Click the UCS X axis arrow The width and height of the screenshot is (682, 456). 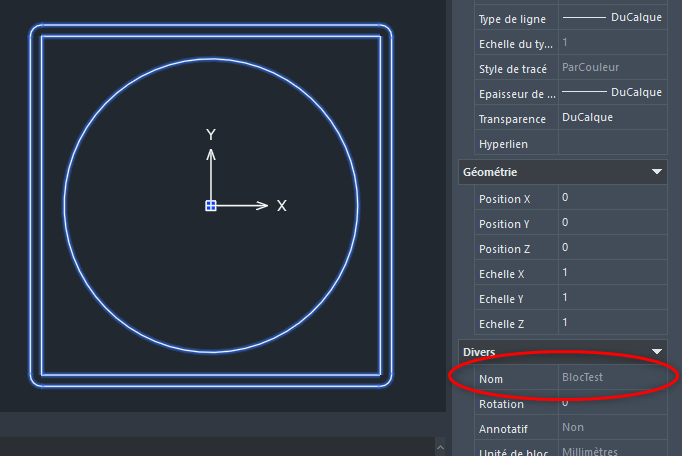coord(261,205)
